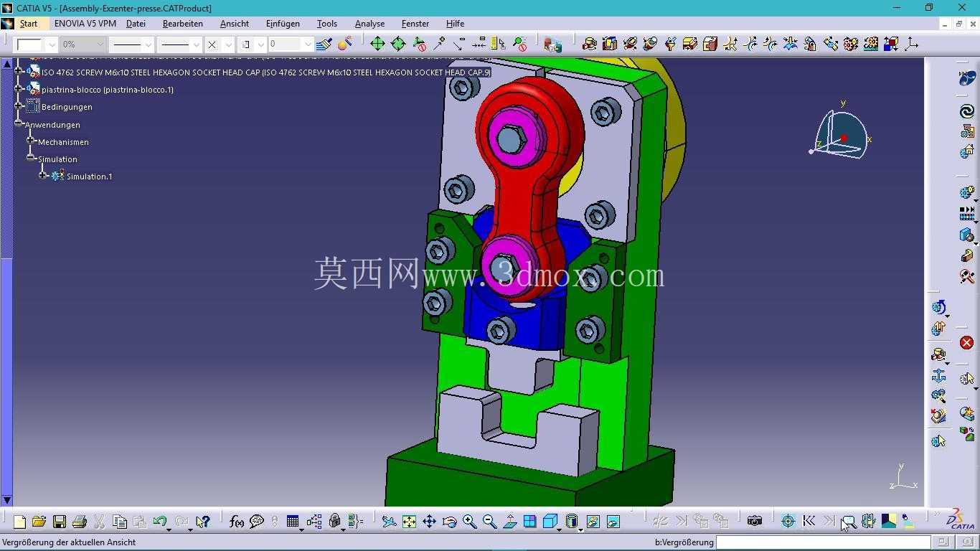Fit all in view icon

click(x=409, y=522)
